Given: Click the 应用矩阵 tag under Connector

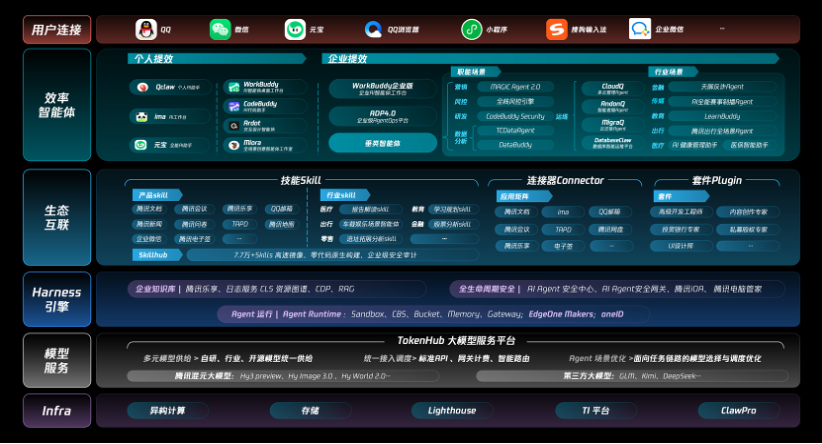Looking at the screenshot, I should (523, 196).
